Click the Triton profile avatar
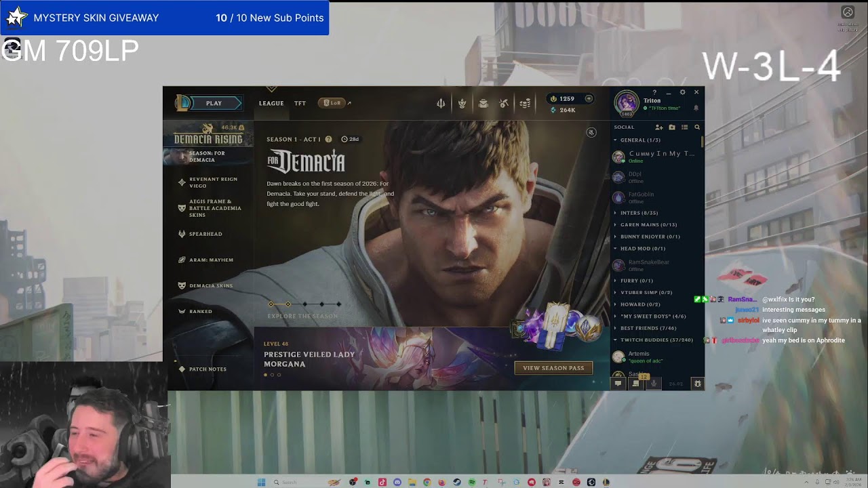 [626, 104]
